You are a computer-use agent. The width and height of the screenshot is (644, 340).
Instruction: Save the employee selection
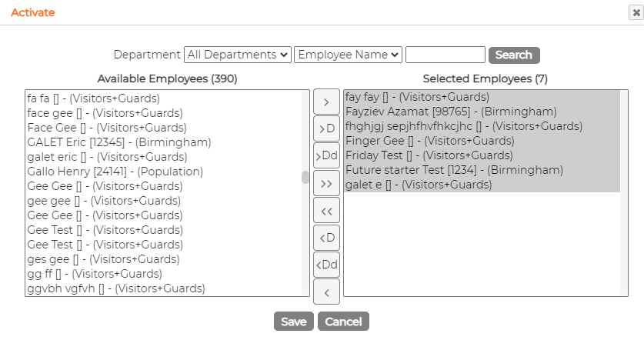294,321
